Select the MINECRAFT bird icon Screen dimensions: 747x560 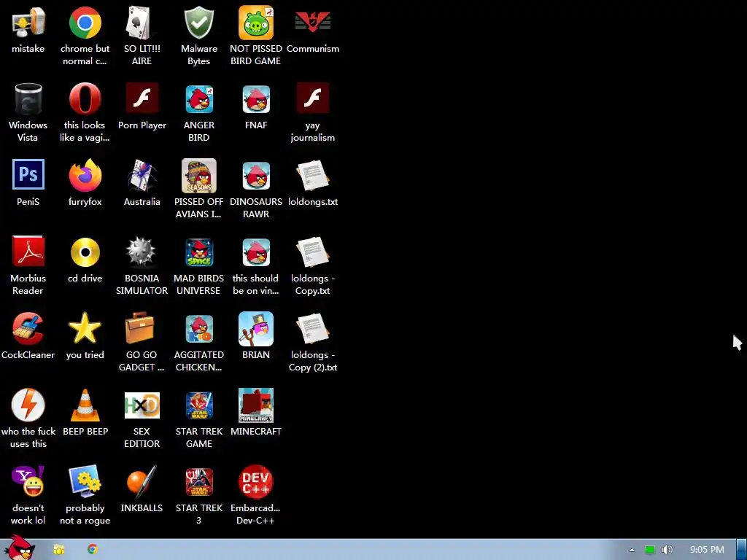[x=256, y=405]
